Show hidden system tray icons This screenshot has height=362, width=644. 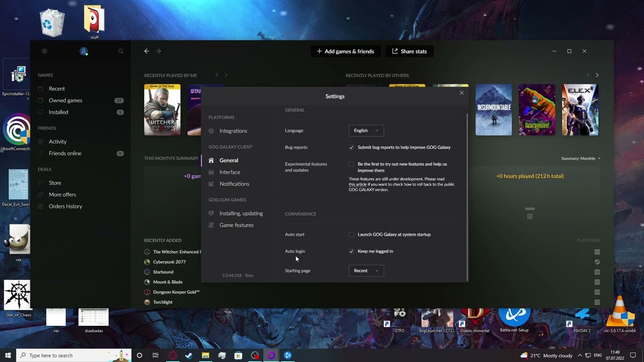(x=580, y=355)
